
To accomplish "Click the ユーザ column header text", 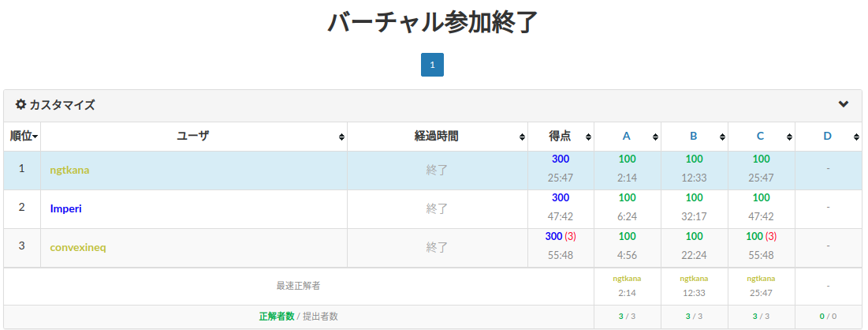I will (x=192, y=137).
